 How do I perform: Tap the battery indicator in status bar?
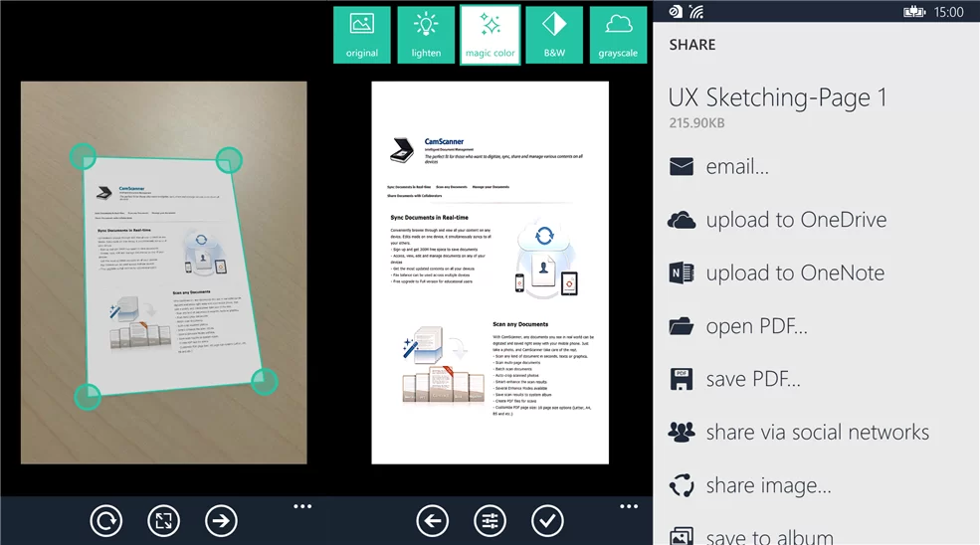(914, 12)
